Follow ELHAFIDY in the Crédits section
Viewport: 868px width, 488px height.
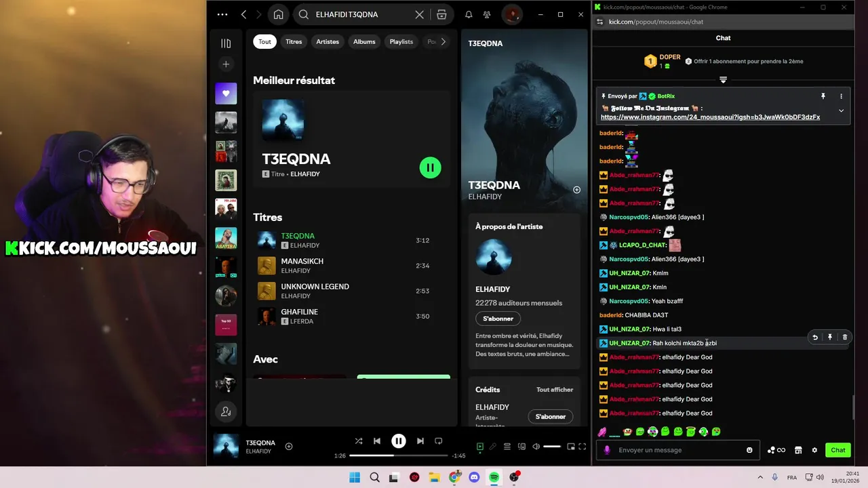coord(551,417)
